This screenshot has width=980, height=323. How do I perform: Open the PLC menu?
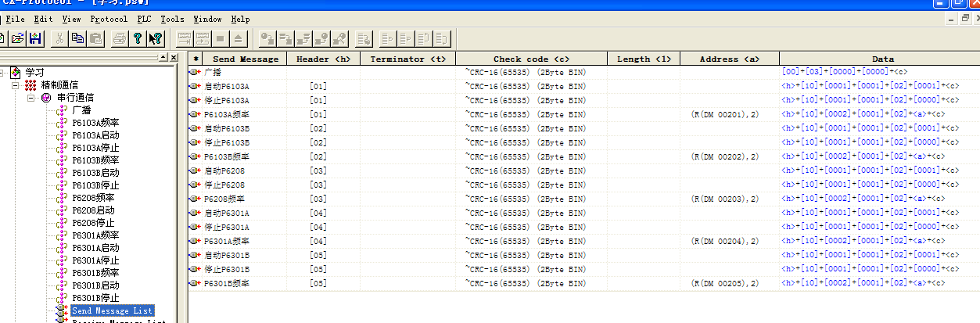pyautogui.click(x=144, y=19)
